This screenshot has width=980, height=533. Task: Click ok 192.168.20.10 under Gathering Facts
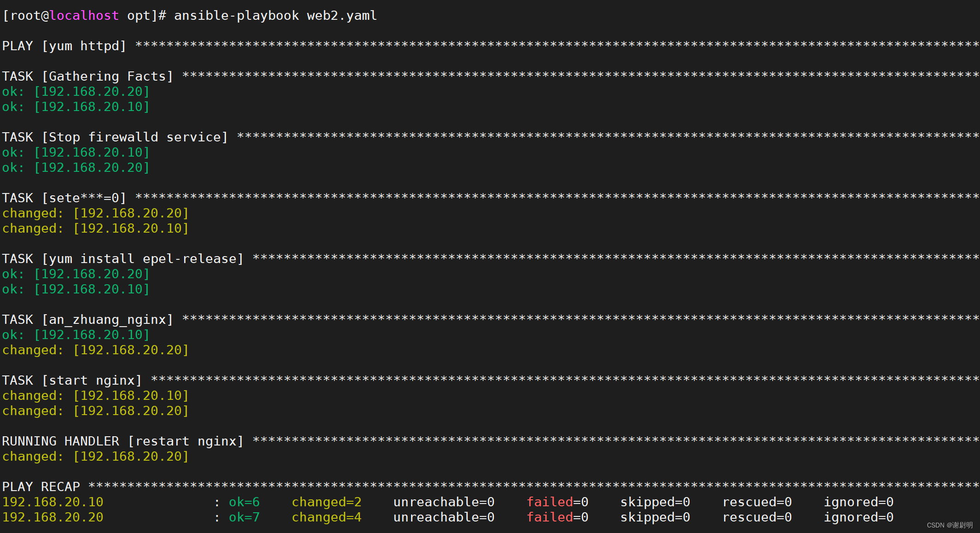coord(76,107)
